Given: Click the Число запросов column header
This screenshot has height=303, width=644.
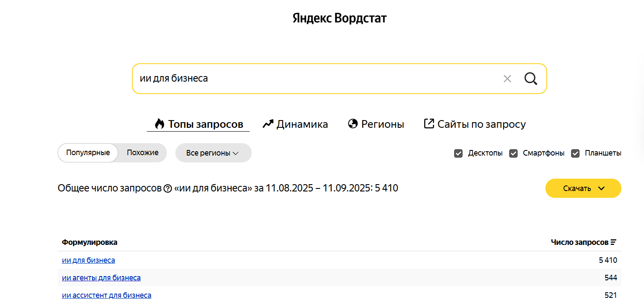Looking at the screenshot, I should pyautogui.click(x=580, y=242).
